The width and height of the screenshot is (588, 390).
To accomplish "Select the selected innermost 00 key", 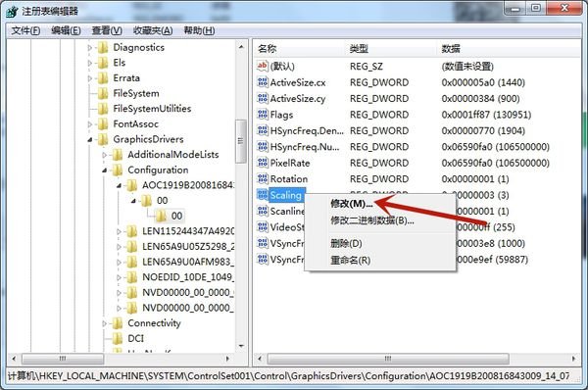I will 176,216.
